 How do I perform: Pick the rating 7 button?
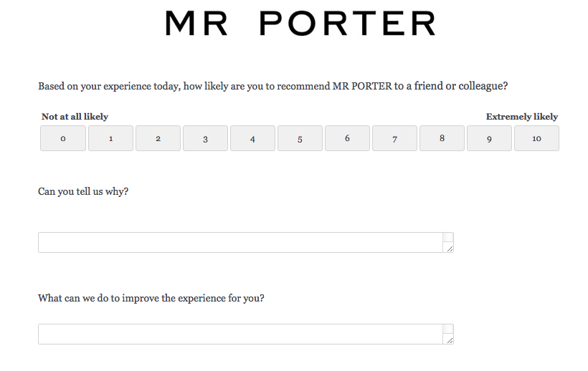[394, 138]
